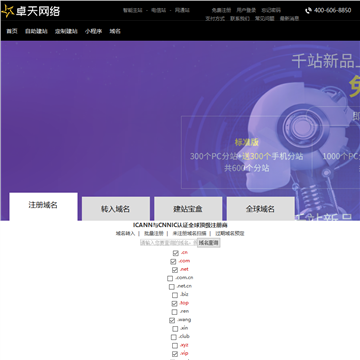Uncheck the .net domain checkbox
This screenshot has width=360, height=360.
175,270
